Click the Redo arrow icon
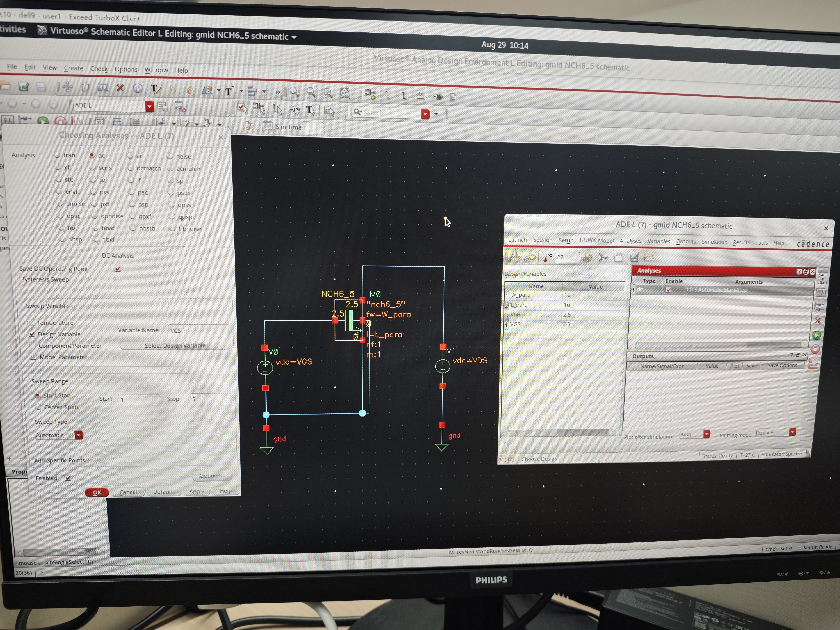Screen dimensions: 840x630 point(189,90)
